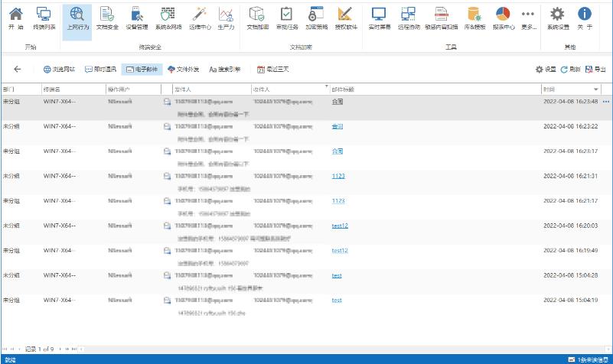Switch to the 浏览网站 tab
The width and height of the screenshot is (613, 364).
(59, 69)
